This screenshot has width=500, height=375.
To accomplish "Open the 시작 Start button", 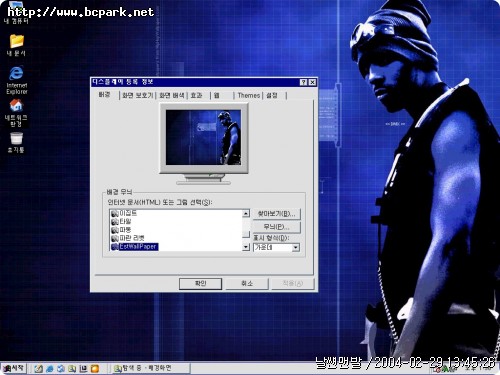I will [13, 368].
